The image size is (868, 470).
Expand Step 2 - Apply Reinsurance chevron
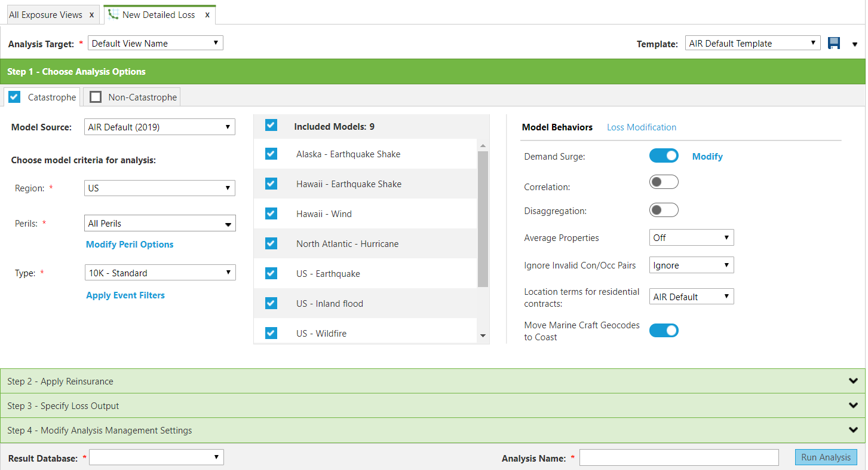(x=852, y=381)
